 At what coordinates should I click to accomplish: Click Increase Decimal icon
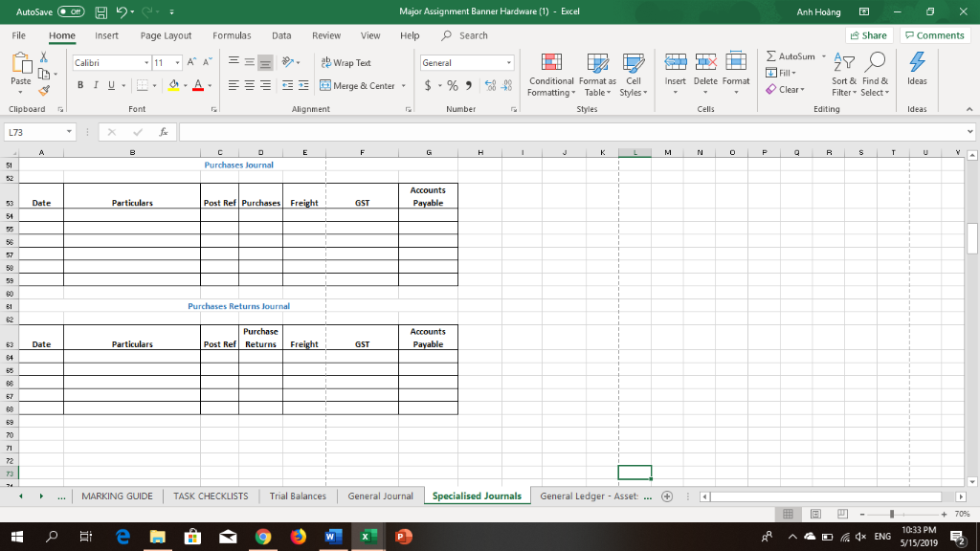(491, 85)
